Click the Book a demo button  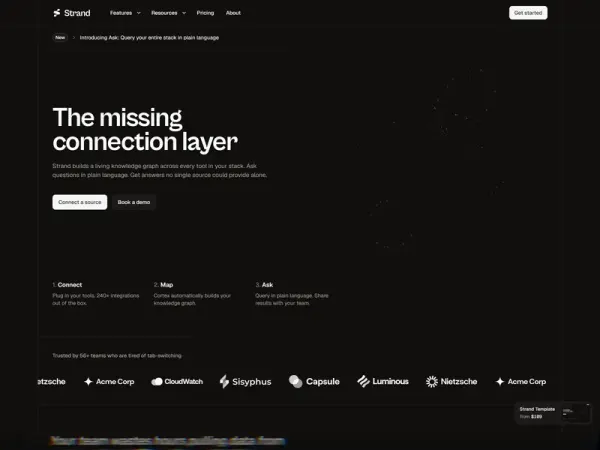[x=134, y=202]
